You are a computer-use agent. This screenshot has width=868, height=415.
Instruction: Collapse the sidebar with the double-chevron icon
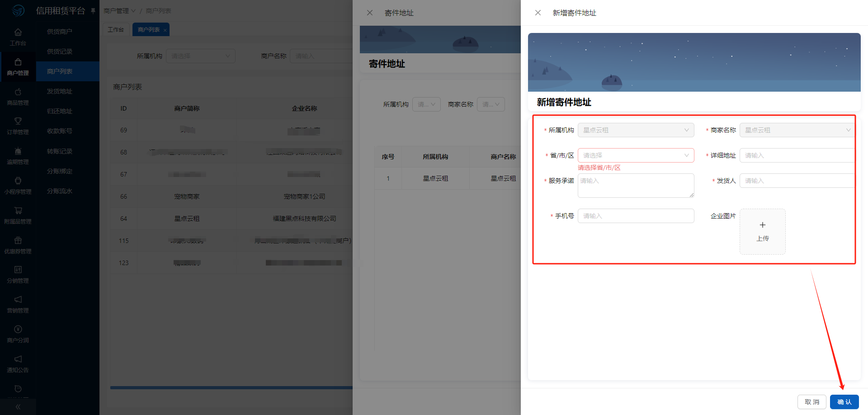click(18, 407)
